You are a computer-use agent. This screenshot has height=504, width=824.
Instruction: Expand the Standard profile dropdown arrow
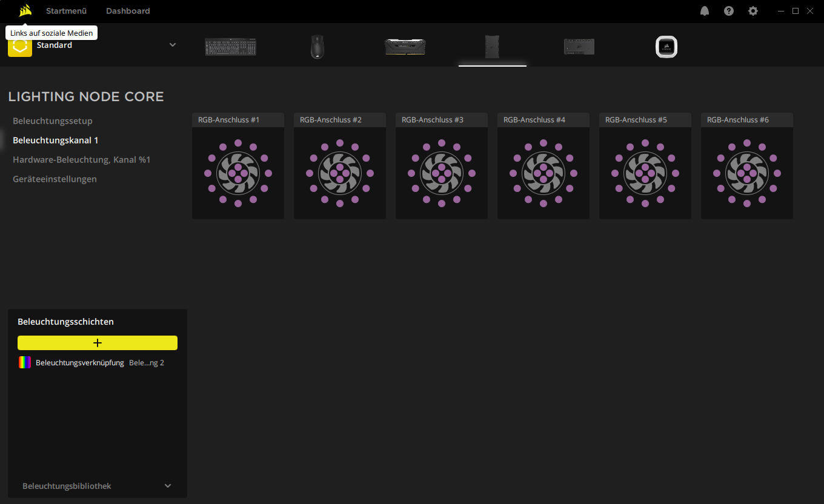[173, 45]
